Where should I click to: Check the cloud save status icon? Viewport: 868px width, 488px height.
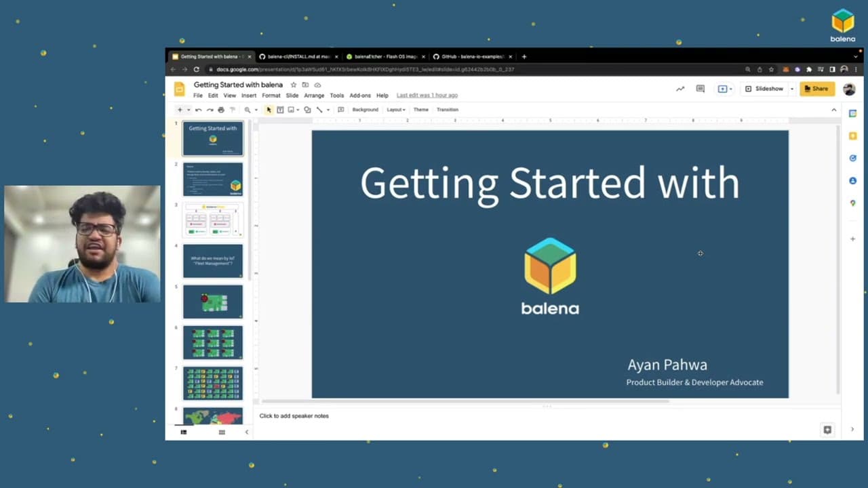[317, 85]
